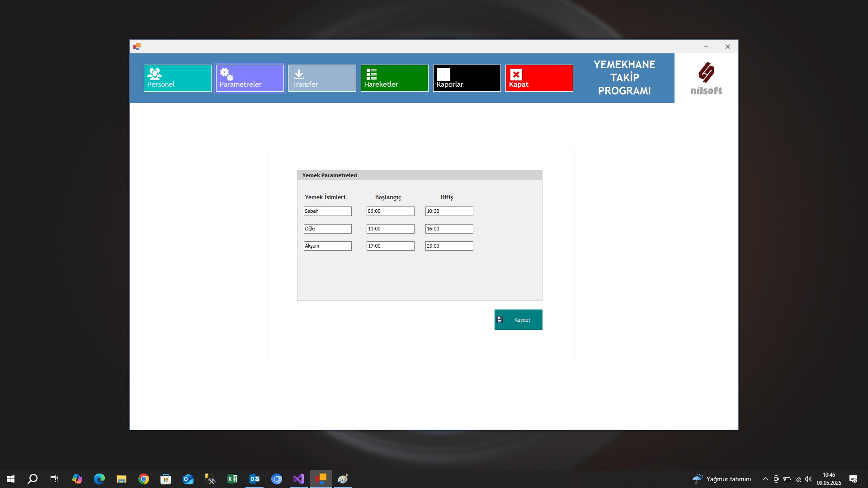This screenshot has height=488, width=868.
Task: Open the Raporlar tile
Action: point(467,78)
